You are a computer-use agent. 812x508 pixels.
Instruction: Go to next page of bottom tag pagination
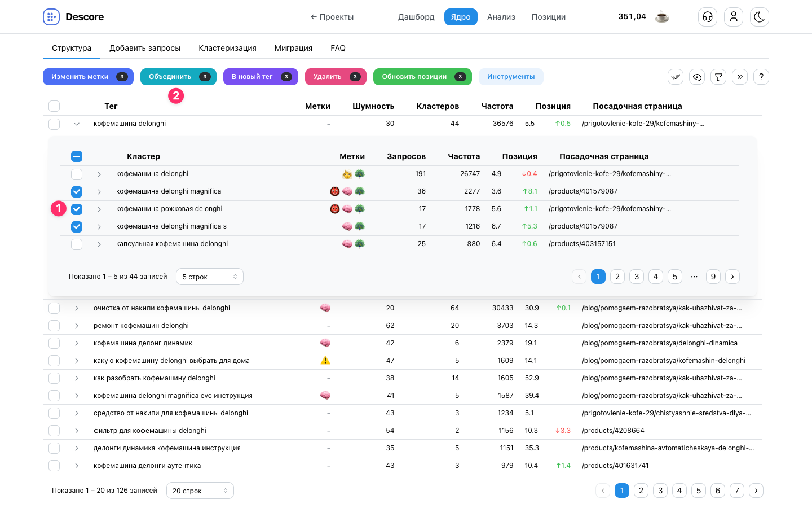click(x=756, y=491)
